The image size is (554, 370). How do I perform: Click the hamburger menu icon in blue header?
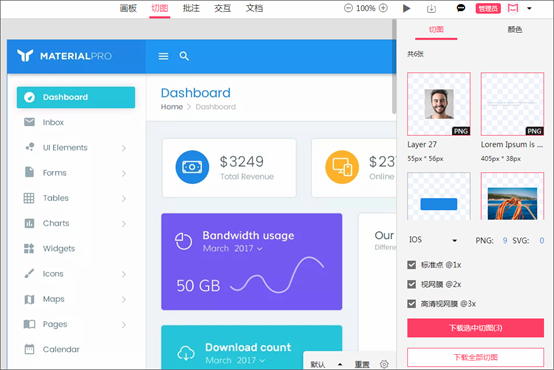[163, 56]
